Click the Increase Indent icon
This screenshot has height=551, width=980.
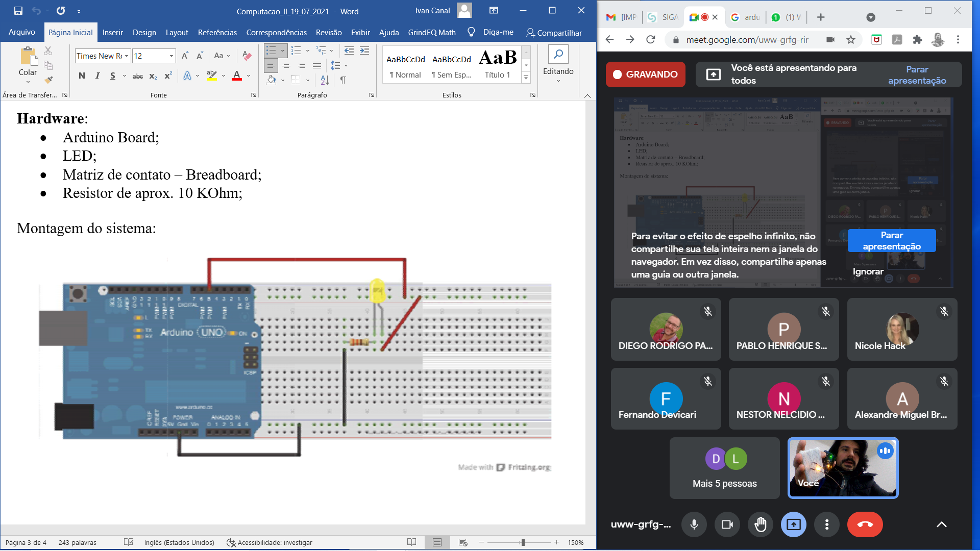pyautogui.click(x=364, y=51)
